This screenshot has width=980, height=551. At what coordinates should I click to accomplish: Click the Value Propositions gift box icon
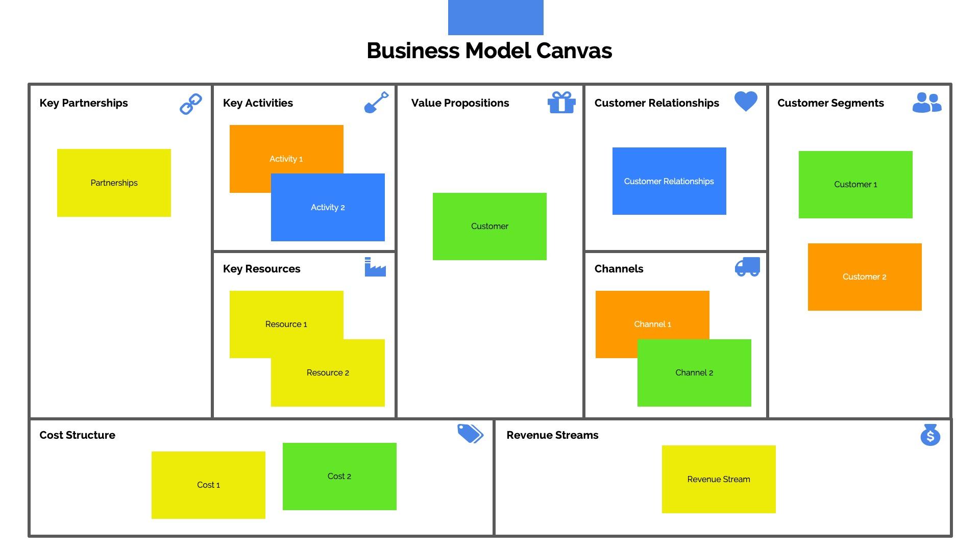click(561, 102)
